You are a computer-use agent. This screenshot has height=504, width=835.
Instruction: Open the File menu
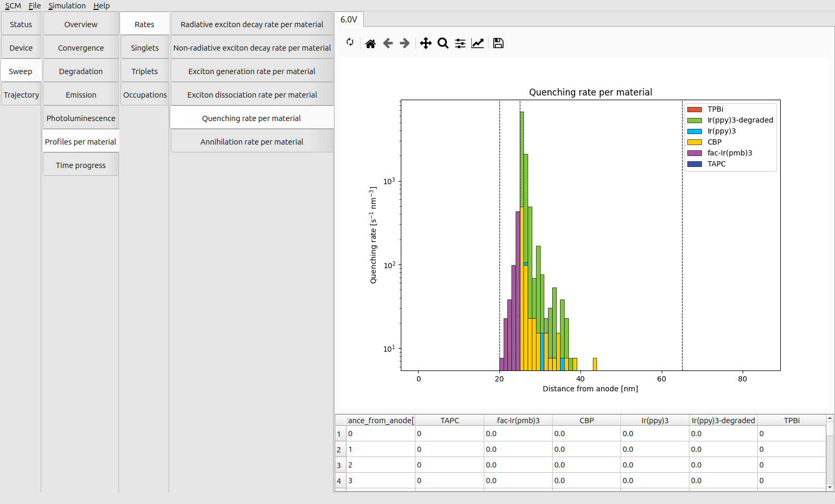(x=34, y=6)
